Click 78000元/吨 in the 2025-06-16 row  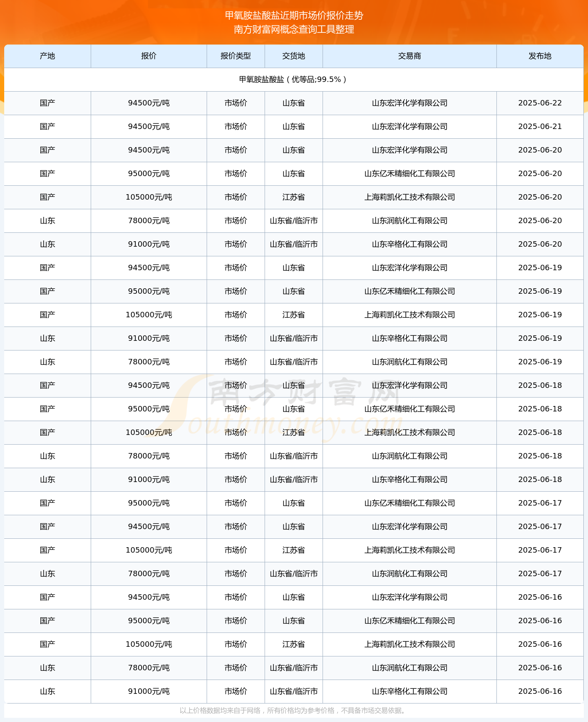pos(149,668)
